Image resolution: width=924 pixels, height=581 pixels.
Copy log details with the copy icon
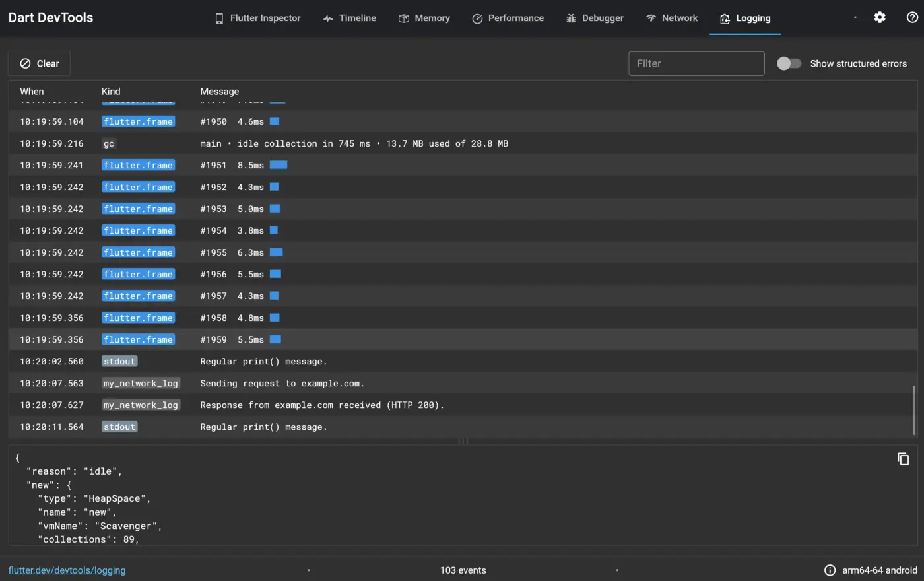coord(903,459)
